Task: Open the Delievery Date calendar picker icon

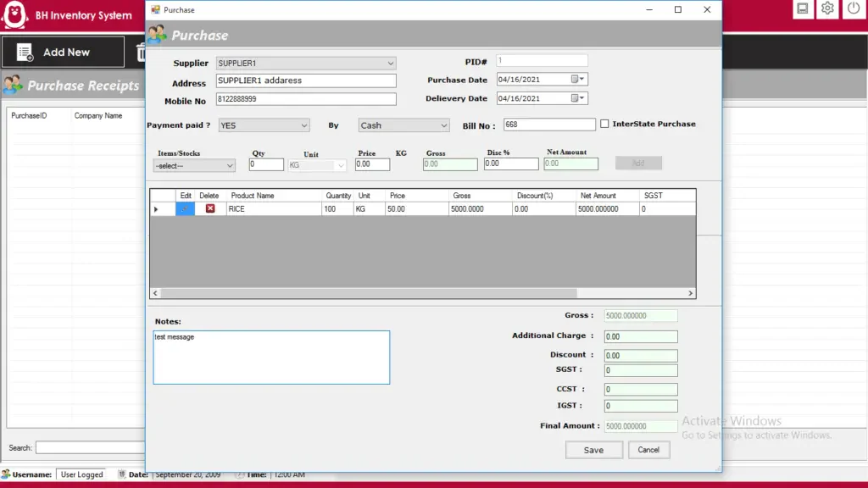Action: 577,98
